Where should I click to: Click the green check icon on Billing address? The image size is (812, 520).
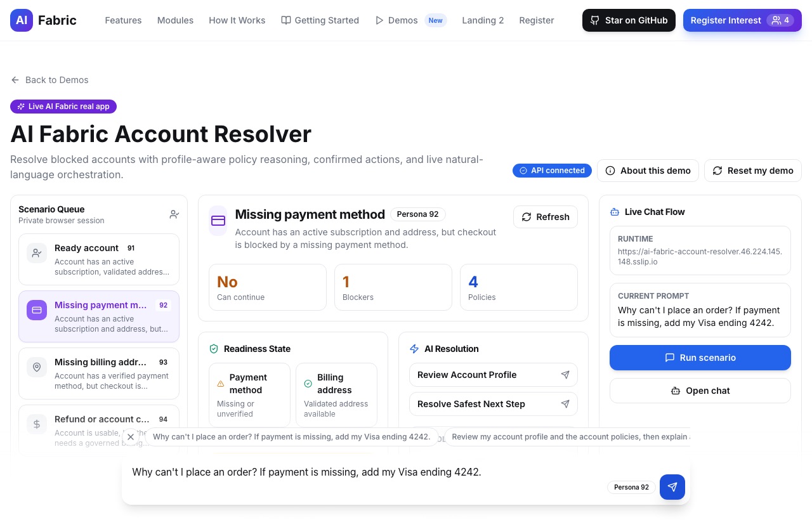[308, 384]
